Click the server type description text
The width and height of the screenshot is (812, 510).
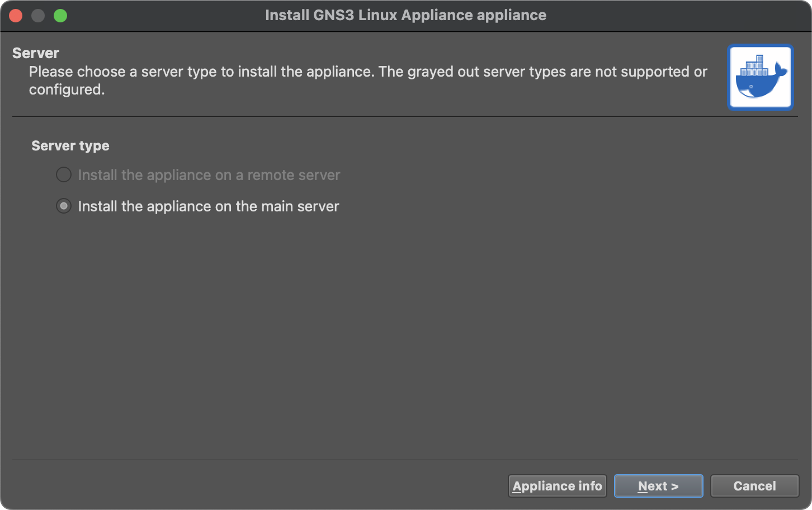368,72
